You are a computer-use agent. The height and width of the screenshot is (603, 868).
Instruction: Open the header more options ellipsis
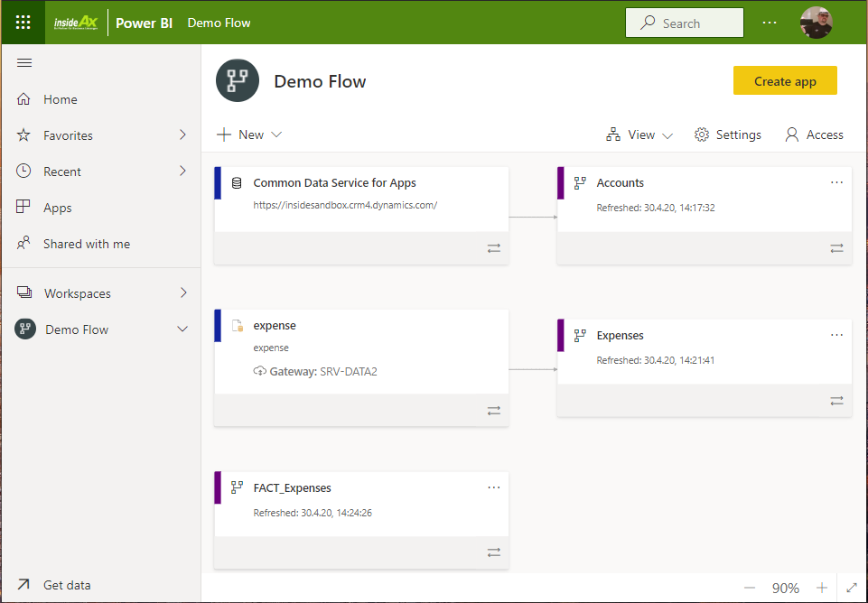coord(770,23)
